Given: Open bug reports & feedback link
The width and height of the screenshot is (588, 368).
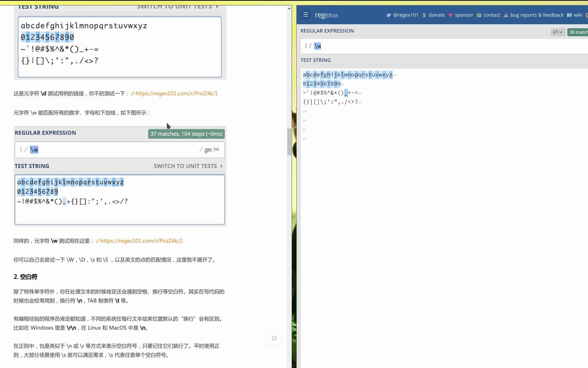Looking at the screenshot, I should coord(537,15).
